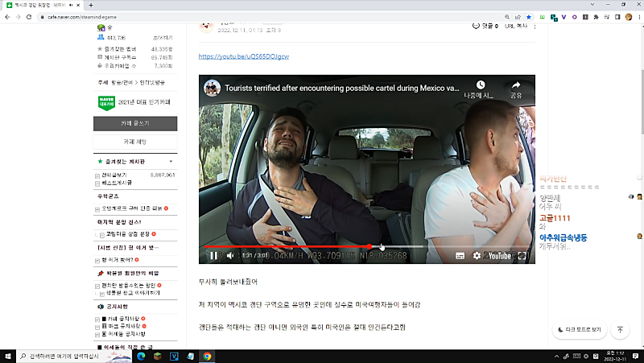The width and height of the screenshot is (644, 363).
Task: Pause the YouTube video
Action: coord(213,256)
